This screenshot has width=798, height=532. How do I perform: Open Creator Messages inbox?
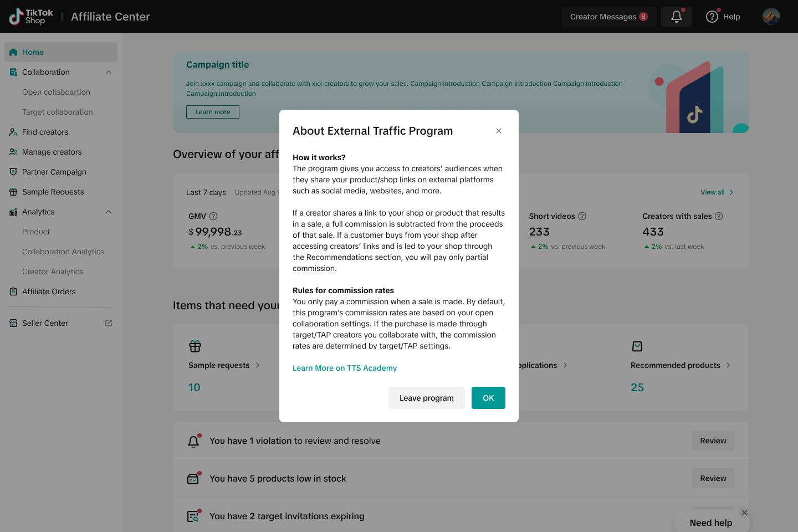tap(608, 17)
